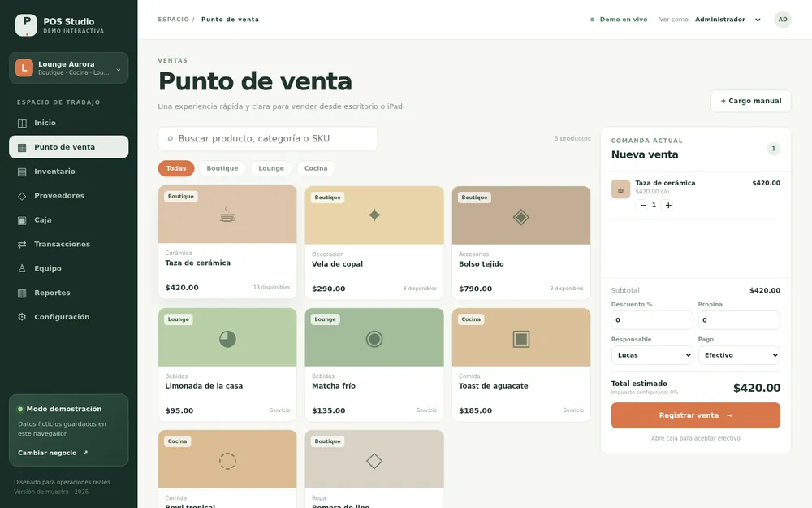Expand the Lounge Aurora business switcher
Screen dimensions: 812x508
(x=68, y=68)
